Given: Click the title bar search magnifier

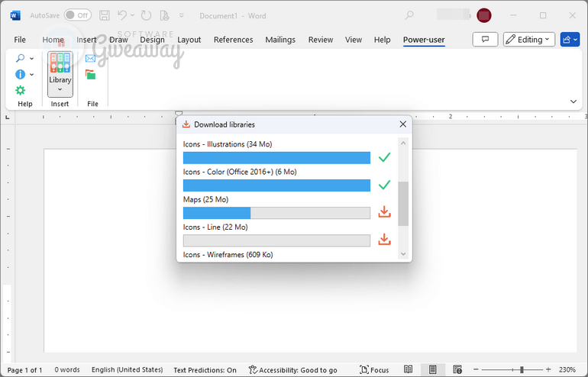Looking at the screenshot, I should click(x=409, y=15).
